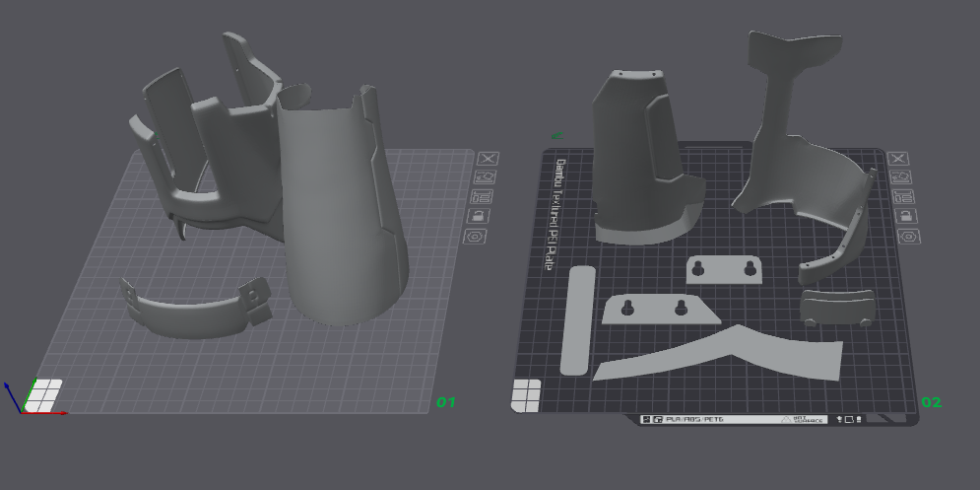The image size is (980, 490).
Task: Select the small clip part on plate 02
Action: click(x=837, y=307)
